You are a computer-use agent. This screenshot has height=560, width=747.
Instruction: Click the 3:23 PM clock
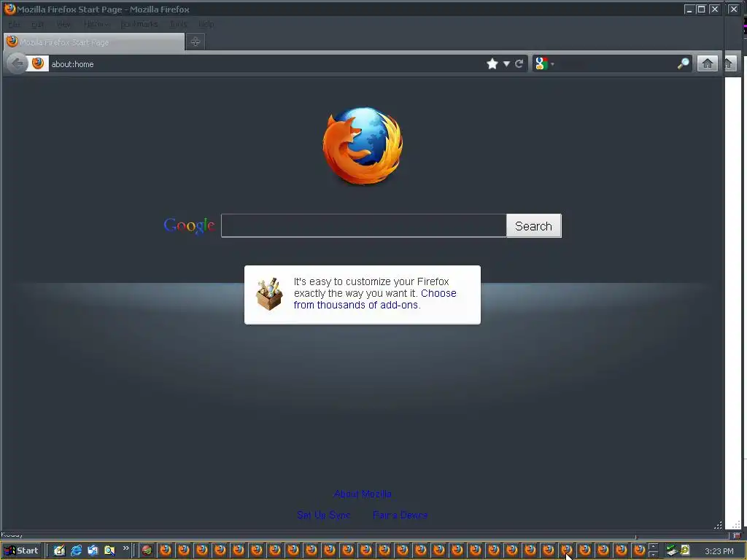(x=719, y=551)
